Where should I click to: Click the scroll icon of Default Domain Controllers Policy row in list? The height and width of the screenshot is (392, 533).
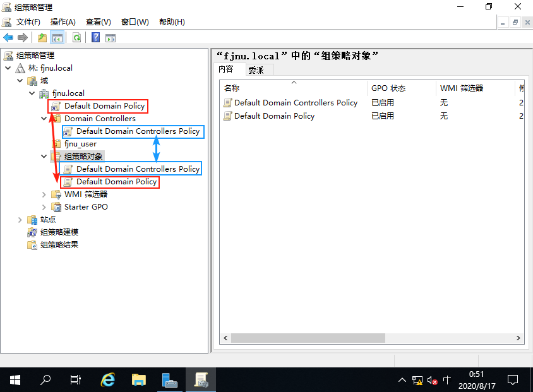pos(228,103)
